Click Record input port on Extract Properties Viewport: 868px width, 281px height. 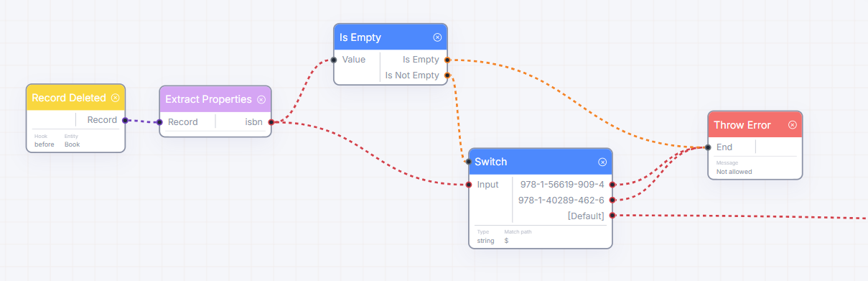coord(159,122)
